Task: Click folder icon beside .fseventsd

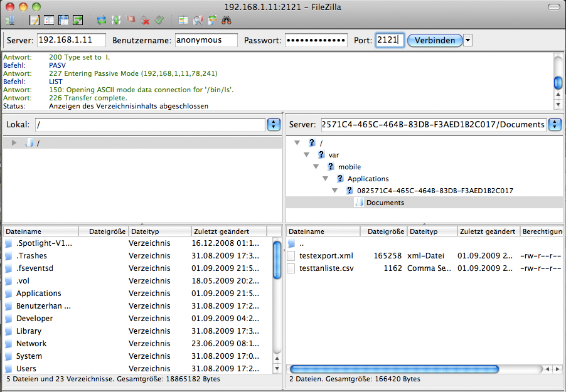Action: tap(9, 268)
